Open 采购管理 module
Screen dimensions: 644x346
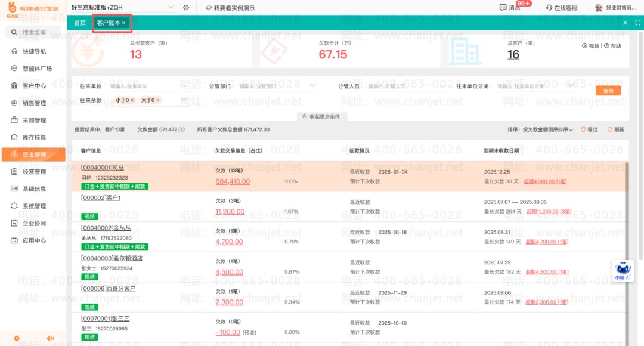[33, 121]
